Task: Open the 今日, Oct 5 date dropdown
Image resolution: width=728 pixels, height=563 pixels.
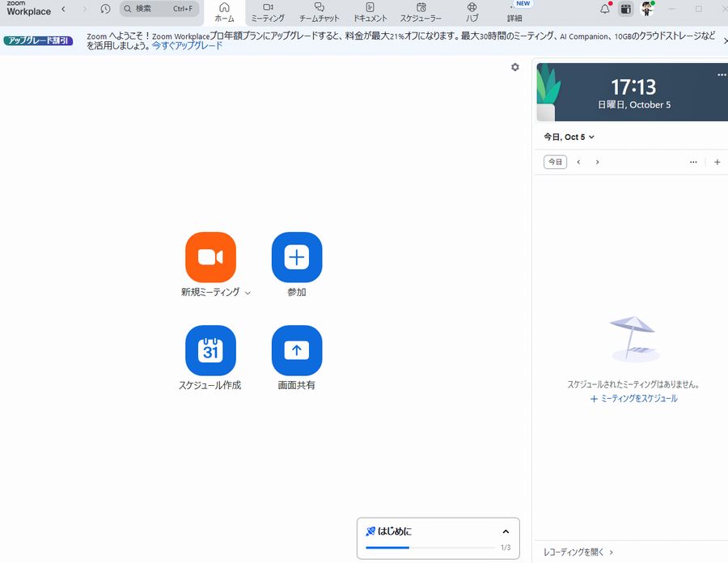Action: coord(569,137)
